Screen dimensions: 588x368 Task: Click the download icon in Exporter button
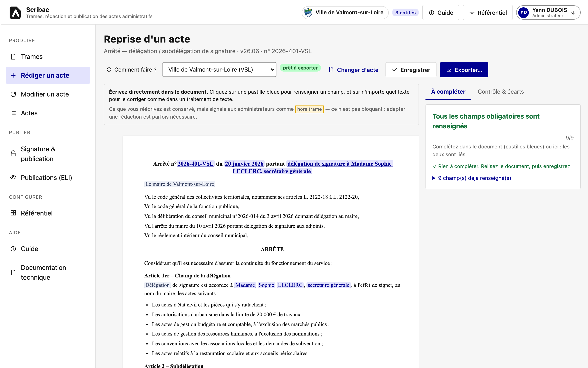[x=449, y=70]
